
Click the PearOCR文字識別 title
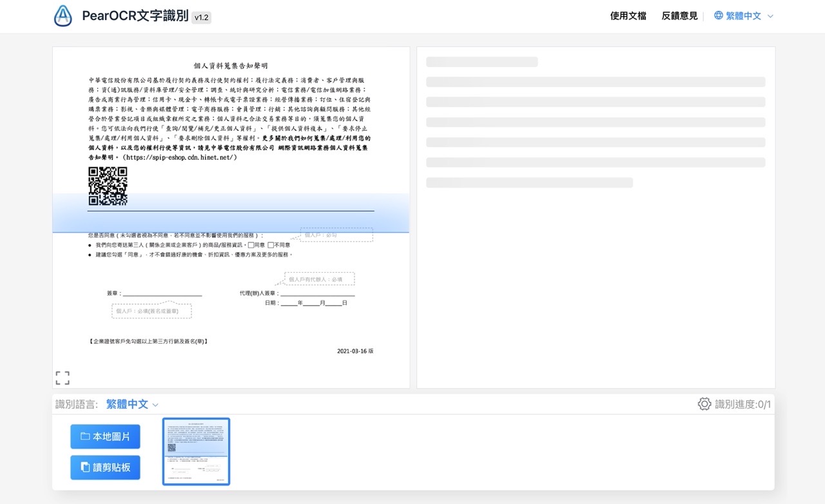click(x=135, y=16)
